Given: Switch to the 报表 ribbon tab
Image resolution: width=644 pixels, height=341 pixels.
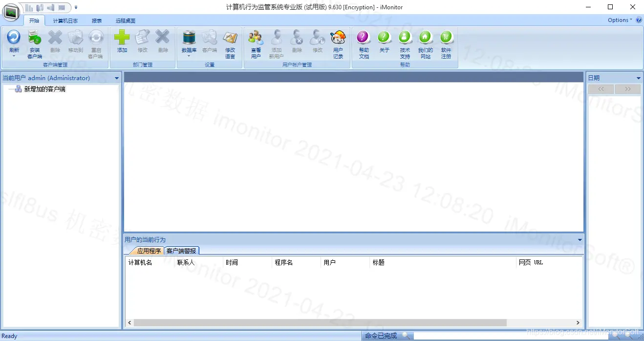Looking at the screenshot, I should (97, 21).
